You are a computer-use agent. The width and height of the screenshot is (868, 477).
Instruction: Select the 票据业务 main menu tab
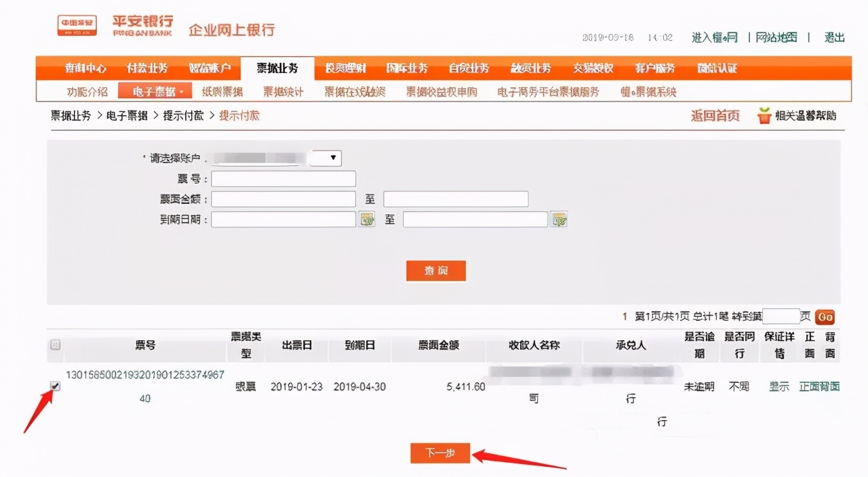tap(277, 68)
